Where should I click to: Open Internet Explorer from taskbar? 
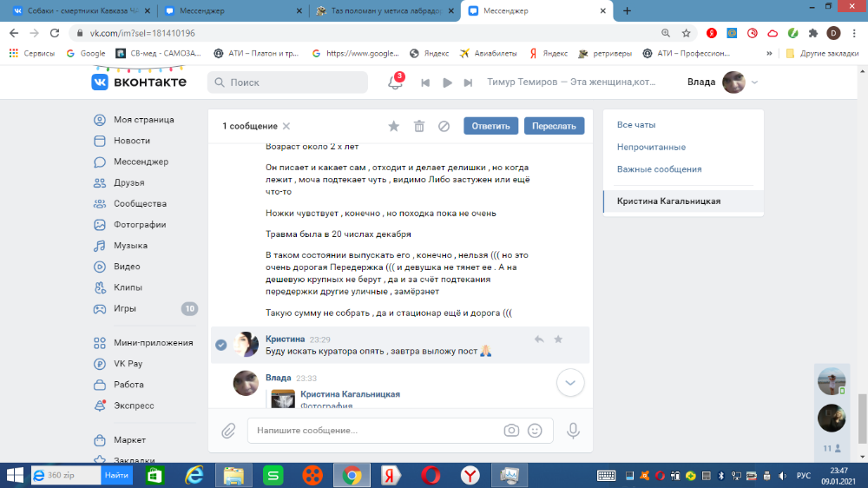194,475
